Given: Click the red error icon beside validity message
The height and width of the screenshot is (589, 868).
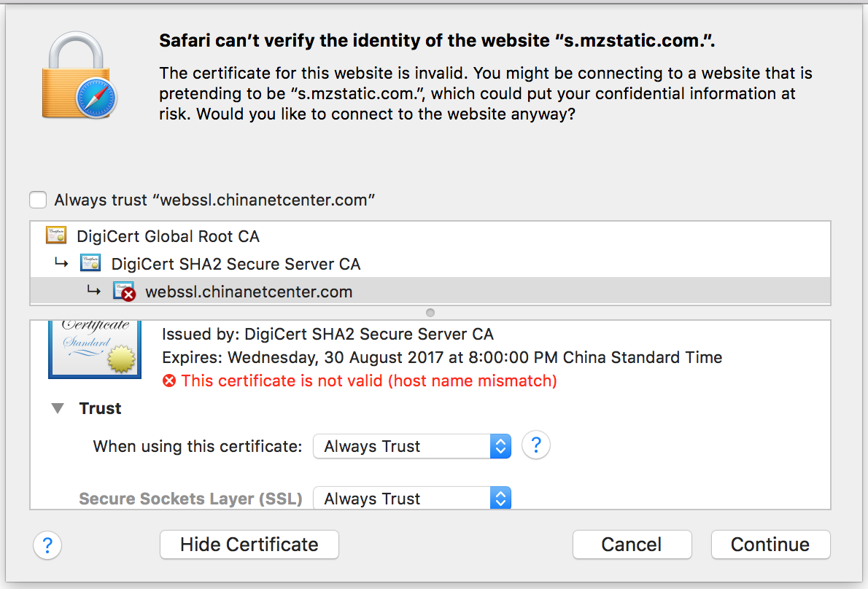Looking at the screenshot, I should tap(169, 381).
